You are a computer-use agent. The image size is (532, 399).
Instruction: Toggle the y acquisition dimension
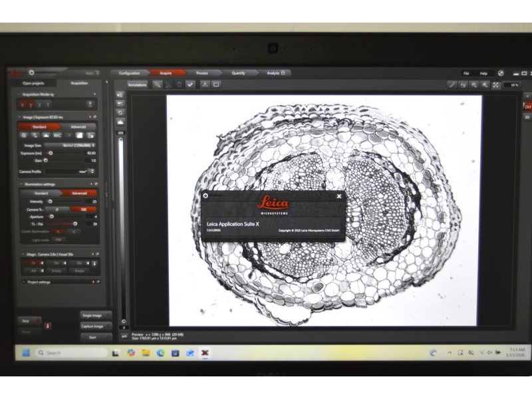[x=31, y=104]
